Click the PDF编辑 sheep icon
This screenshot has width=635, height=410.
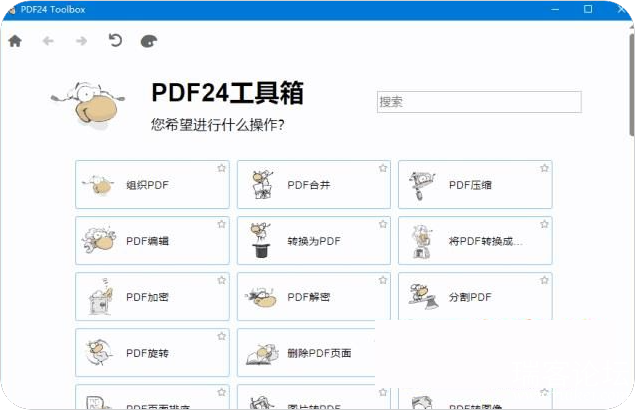tap(98, 239)
